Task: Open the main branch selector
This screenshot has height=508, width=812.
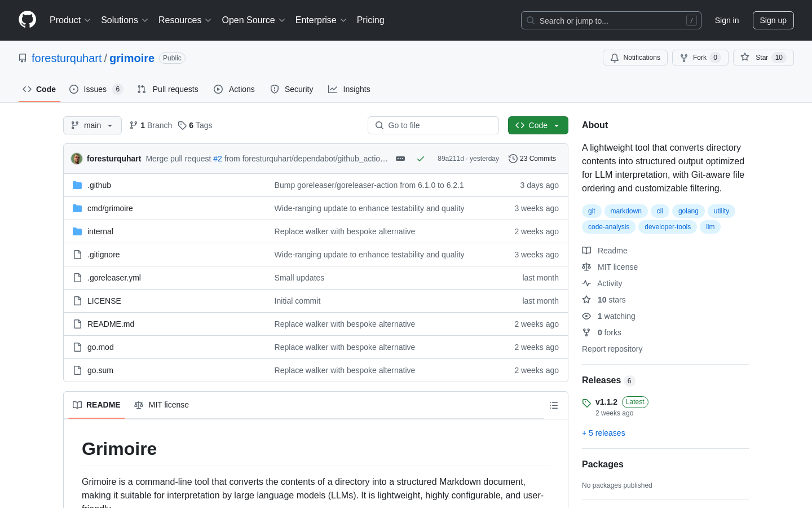Action: (x=92, y=125)
